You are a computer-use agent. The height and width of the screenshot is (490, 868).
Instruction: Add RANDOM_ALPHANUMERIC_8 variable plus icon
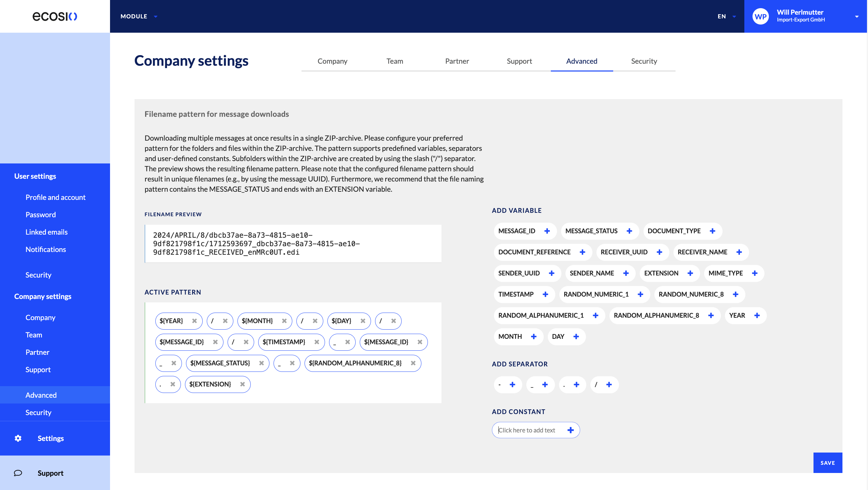tap(711, 315)
